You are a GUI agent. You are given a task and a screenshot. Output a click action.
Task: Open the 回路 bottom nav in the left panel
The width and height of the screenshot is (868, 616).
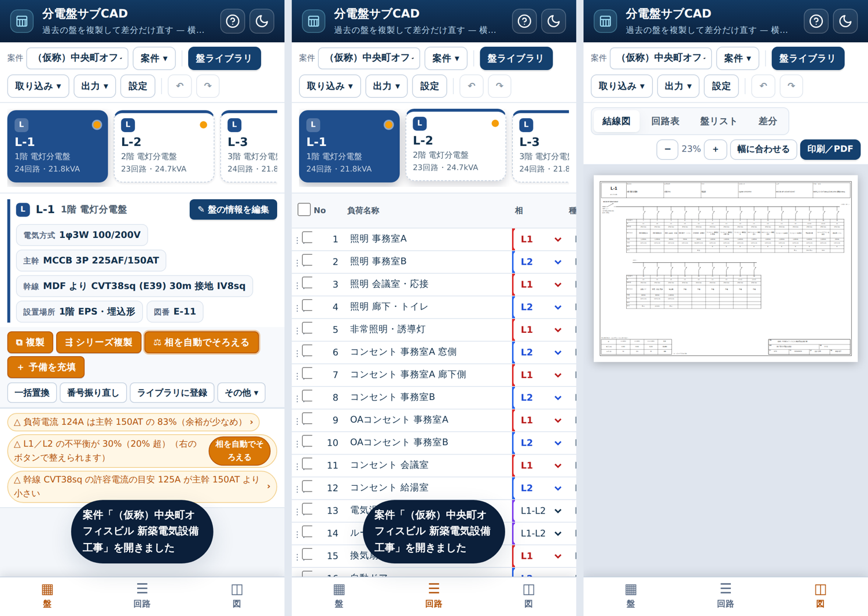point(142,596)
